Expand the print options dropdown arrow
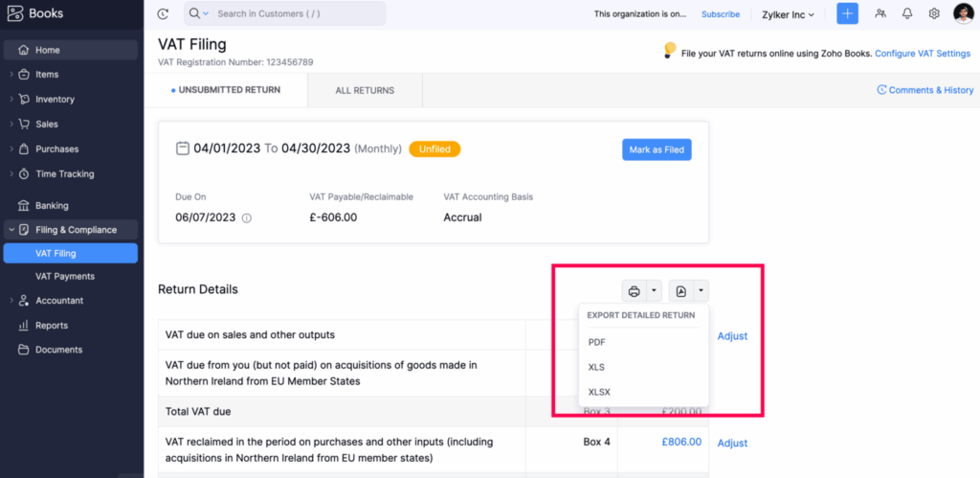The height and width of the screenshot is (478, 980). (x=654, y=291)
